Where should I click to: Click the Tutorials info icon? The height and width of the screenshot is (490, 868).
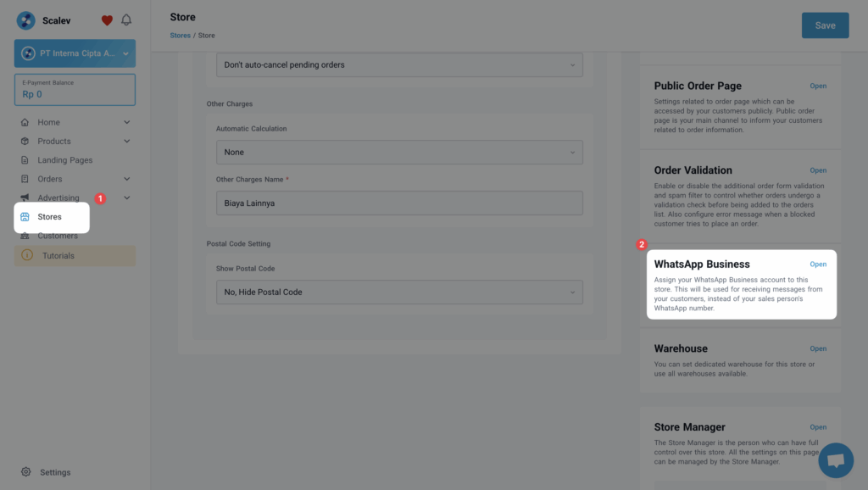pos(25,255)
